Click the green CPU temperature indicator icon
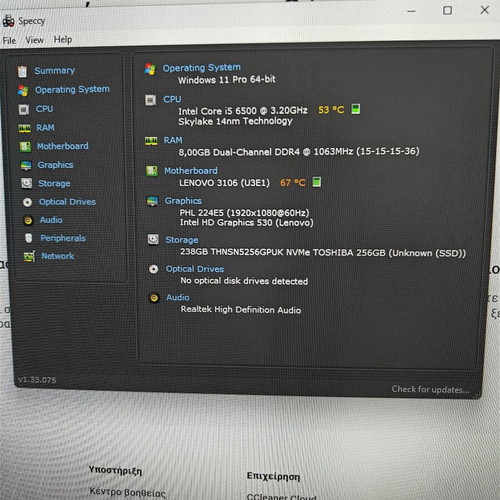Screen dimensions: 500x500 pos(356,109)
